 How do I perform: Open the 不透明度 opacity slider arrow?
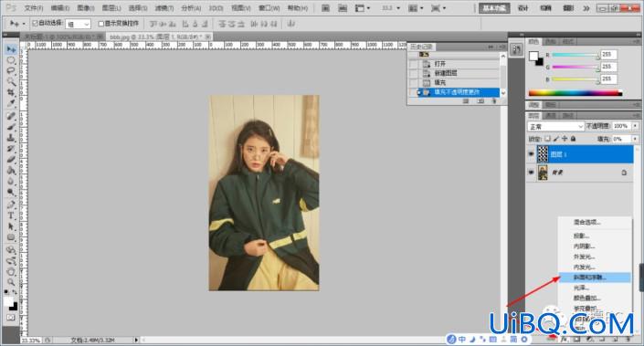click(x=636, y=126)
